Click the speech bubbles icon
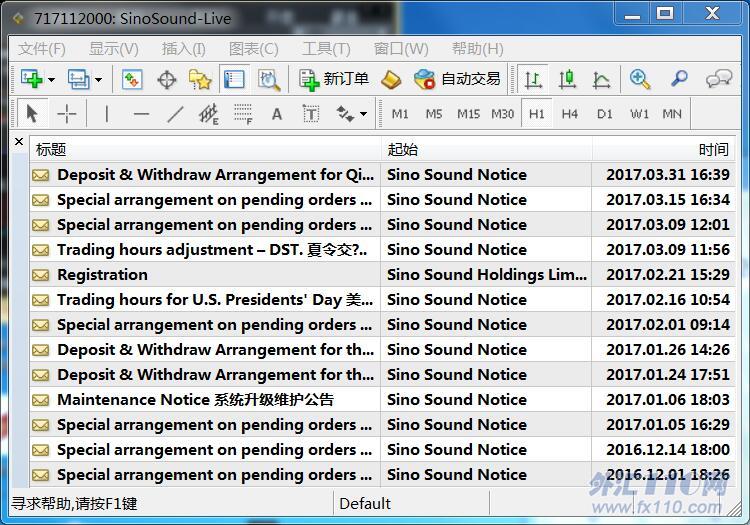 (718, 78)
